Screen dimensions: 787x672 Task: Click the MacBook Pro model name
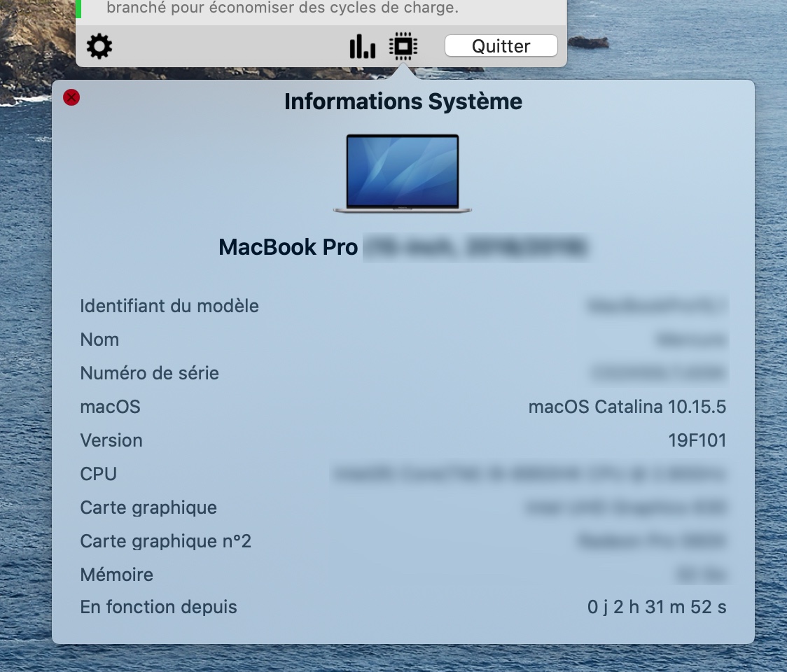click(x=288, y=247)
